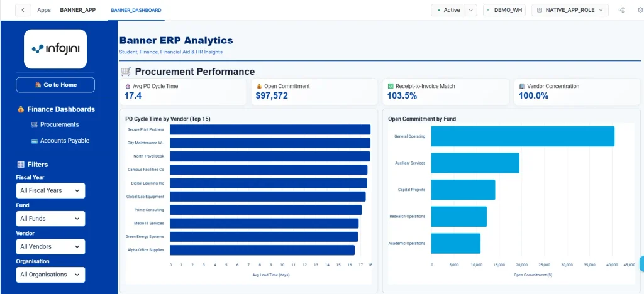Open settings gear icon at top right
The width and height of the screenshot is (644, 294).
click(641, 10)
